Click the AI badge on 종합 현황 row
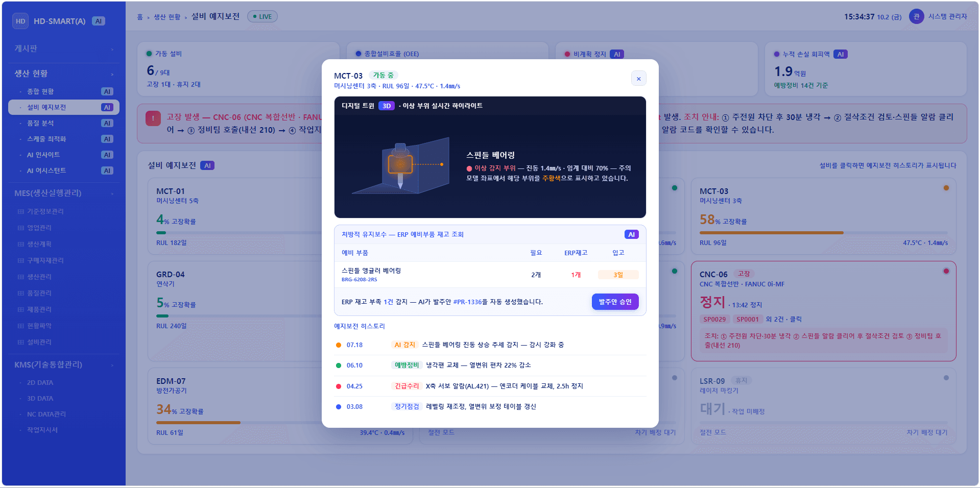This screenshot has height=488, width=980. (x=107, y=91)
